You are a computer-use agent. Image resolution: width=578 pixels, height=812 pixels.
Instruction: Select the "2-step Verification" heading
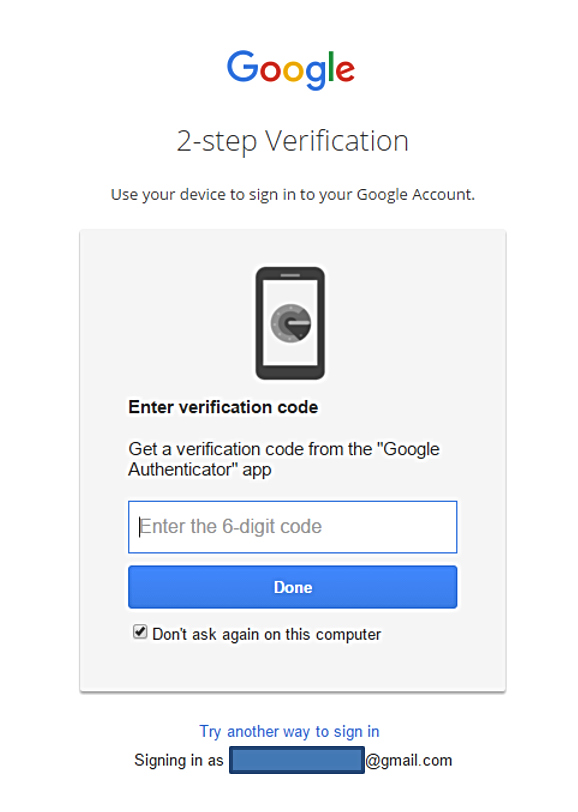[x=293, y=141]
